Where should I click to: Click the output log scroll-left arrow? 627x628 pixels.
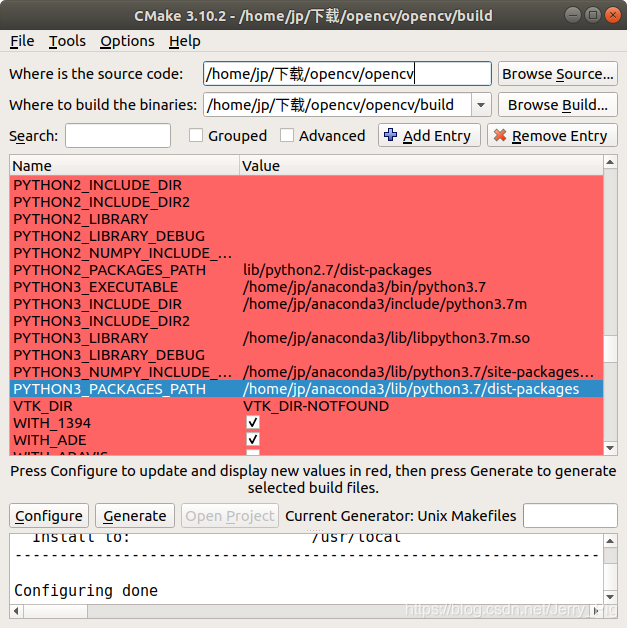pyautogui.click(x=16, y=611)
